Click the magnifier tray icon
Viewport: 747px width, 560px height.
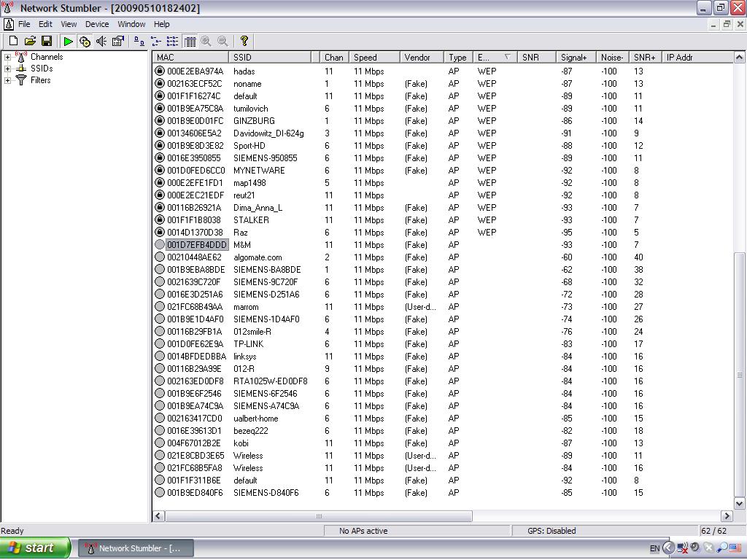(x=722, y=548)
